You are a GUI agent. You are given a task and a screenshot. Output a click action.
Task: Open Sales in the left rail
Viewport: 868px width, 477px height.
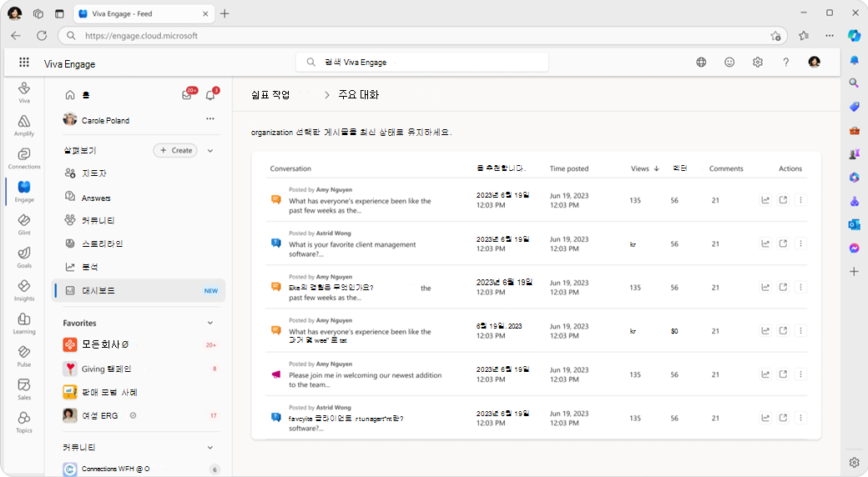[24, 389]
